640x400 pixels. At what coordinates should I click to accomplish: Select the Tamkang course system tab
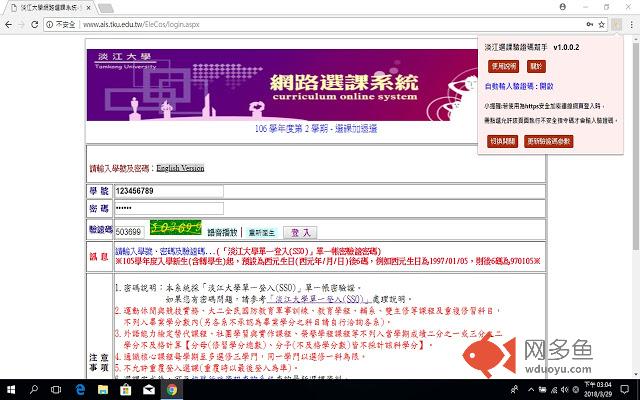[x=49, y=8]
